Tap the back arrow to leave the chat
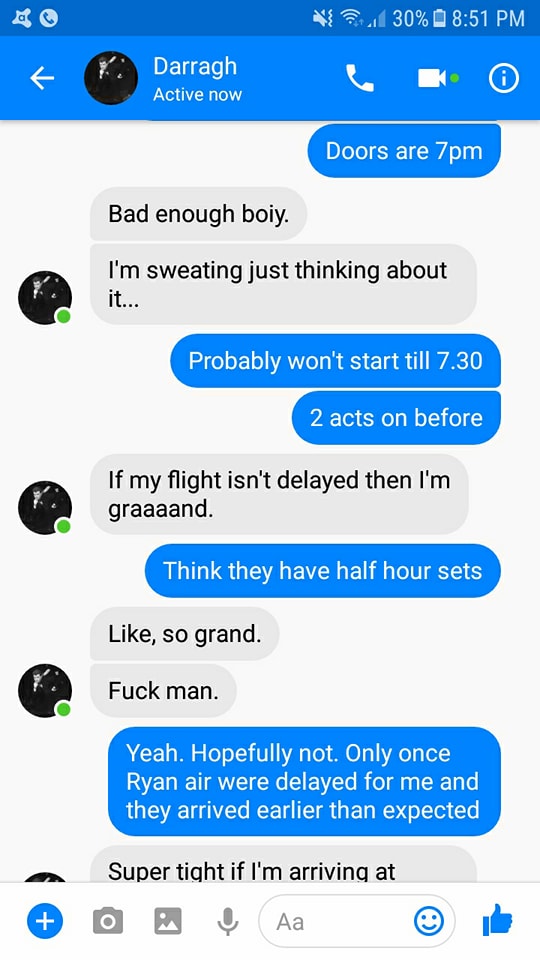The width and height of the screenshot is (540, 960). click(x=42, y=78)
